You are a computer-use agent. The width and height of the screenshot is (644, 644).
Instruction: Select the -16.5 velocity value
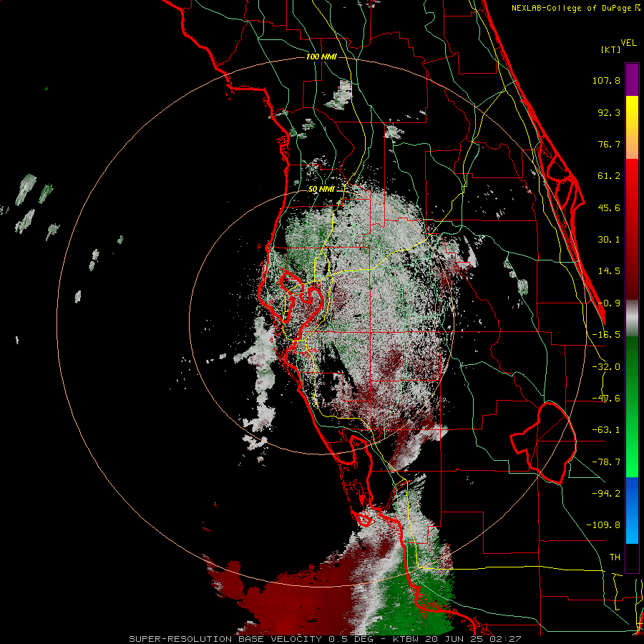tap(606, 335)
